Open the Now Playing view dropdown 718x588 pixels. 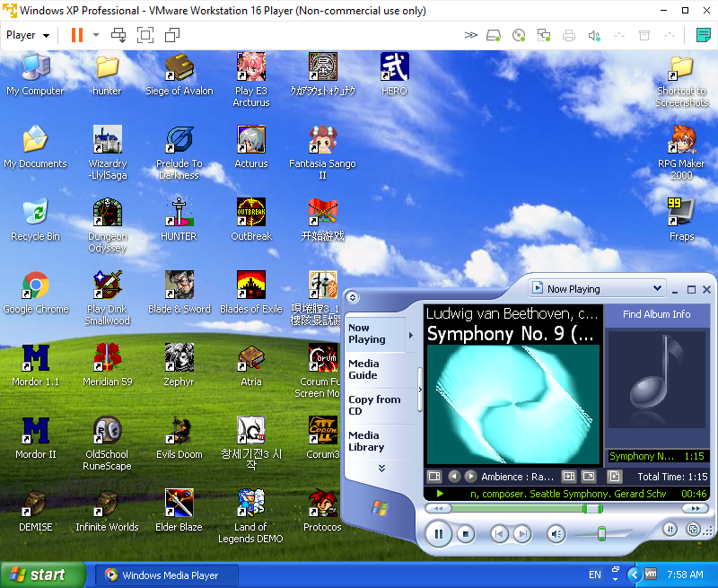(x=596, y=288)
